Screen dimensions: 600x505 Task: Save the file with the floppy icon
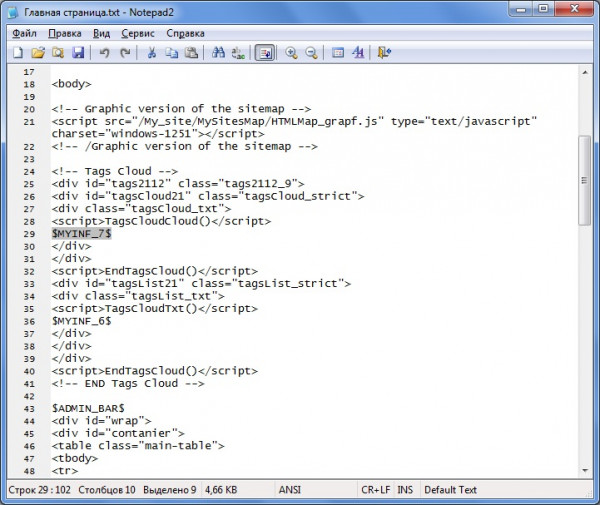coord(78,52)
